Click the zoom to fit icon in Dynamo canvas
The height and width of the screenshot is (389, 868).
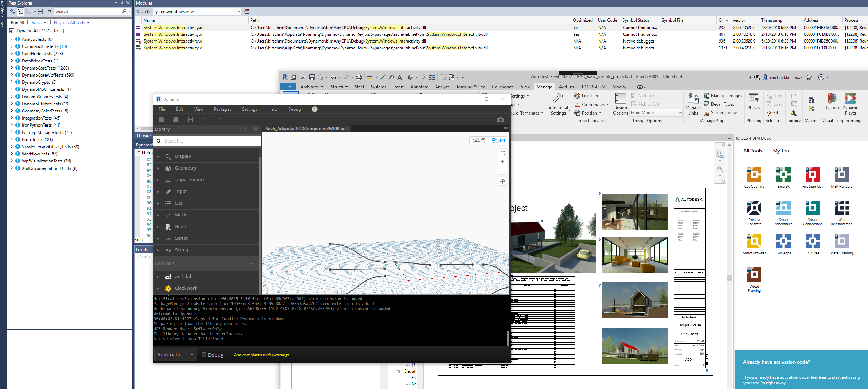[x=503, y=153]
